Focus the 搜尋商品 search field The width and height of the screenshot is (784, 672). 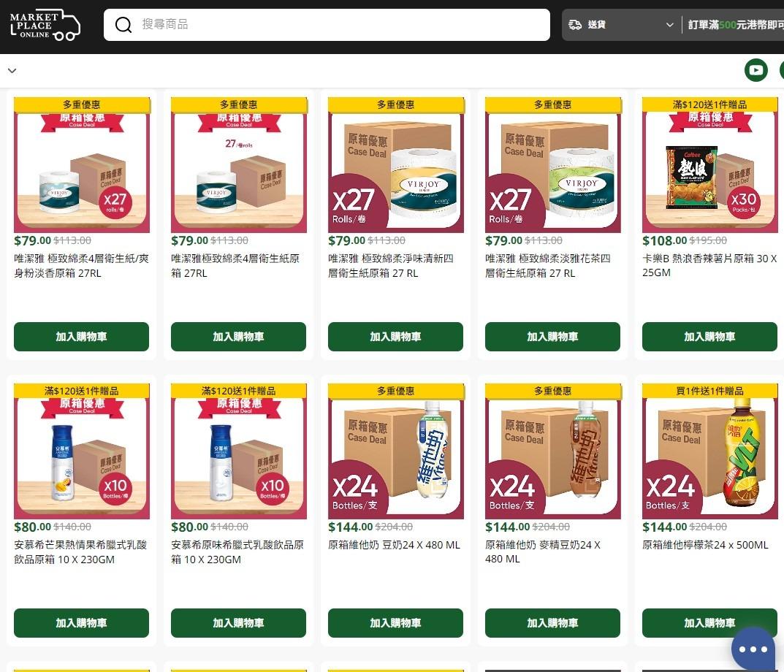(x=327, y=25)
